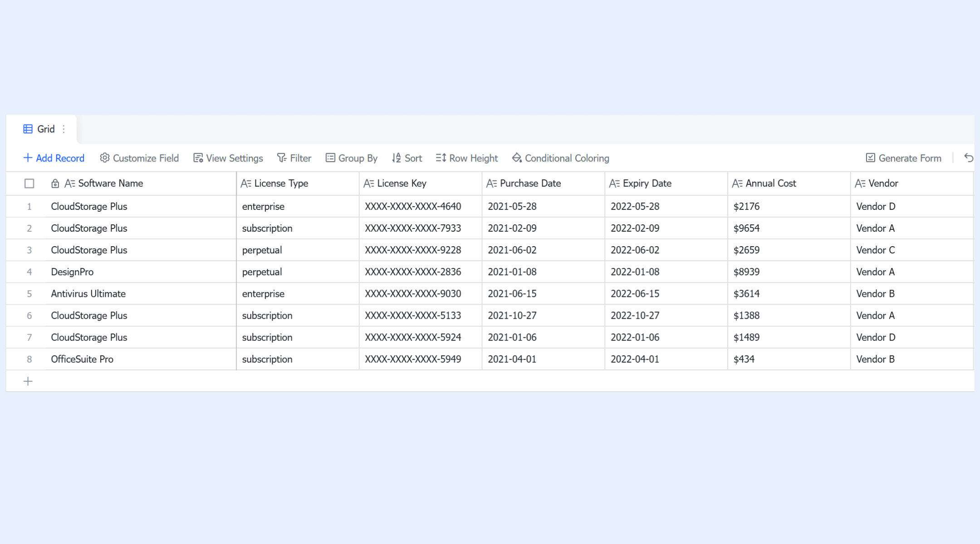Open Grid view options three-dot menu
980x544 pixels.
[64, 129]
